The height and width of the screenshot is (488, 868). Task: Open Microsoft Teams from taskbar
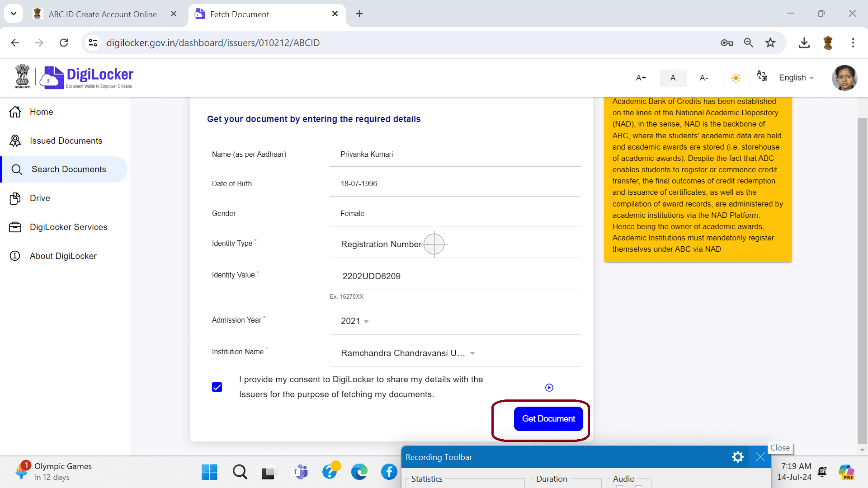point(300,472)
